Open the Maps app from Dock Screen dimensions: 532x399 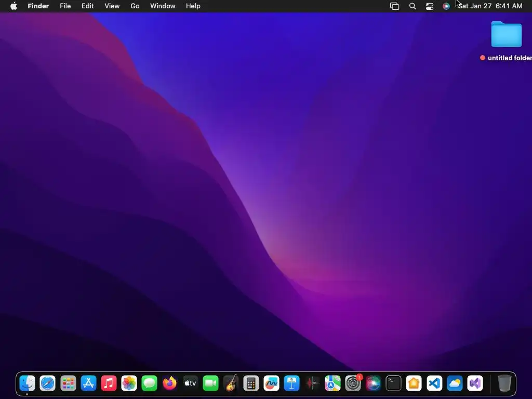332,383
